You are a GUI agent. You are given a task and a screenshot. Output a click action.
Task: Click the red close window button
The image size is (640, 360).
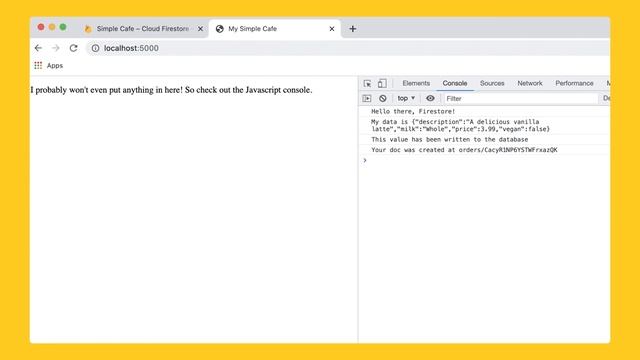41,27
